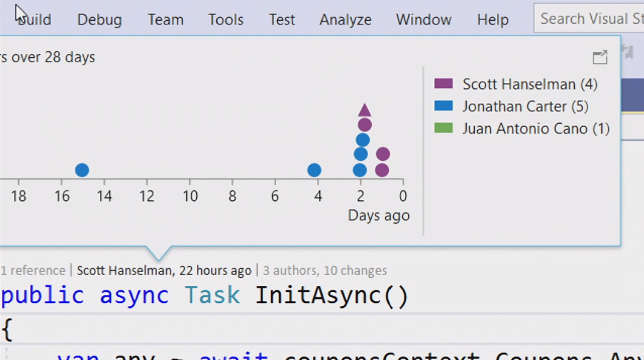Click Jonathan Carter's blue legend swatch

coord(443,106)
